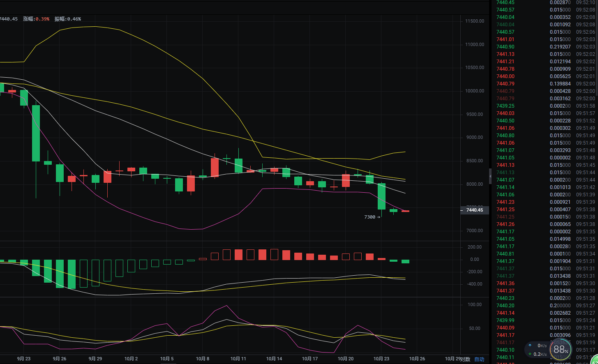Select the trade with amount 0.139884
Image resolution: width=598 pixels, height=364 pixels.
(x=545, y=84)
